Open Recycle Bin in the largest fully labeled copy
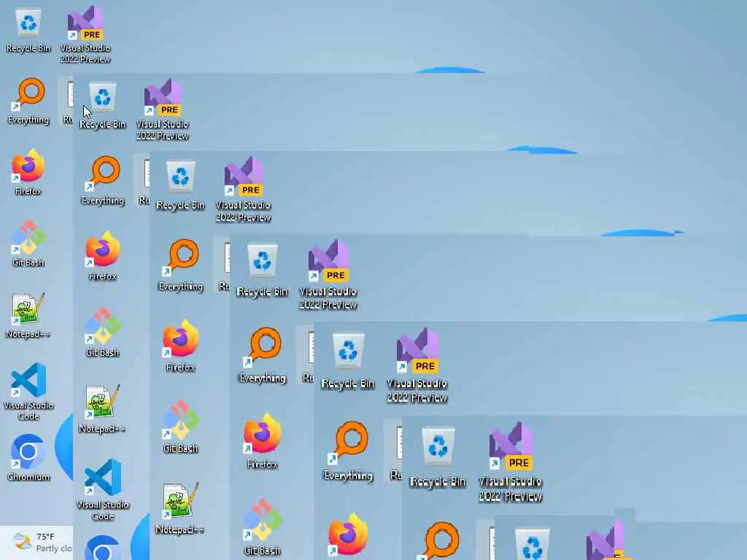 (438, 457)
